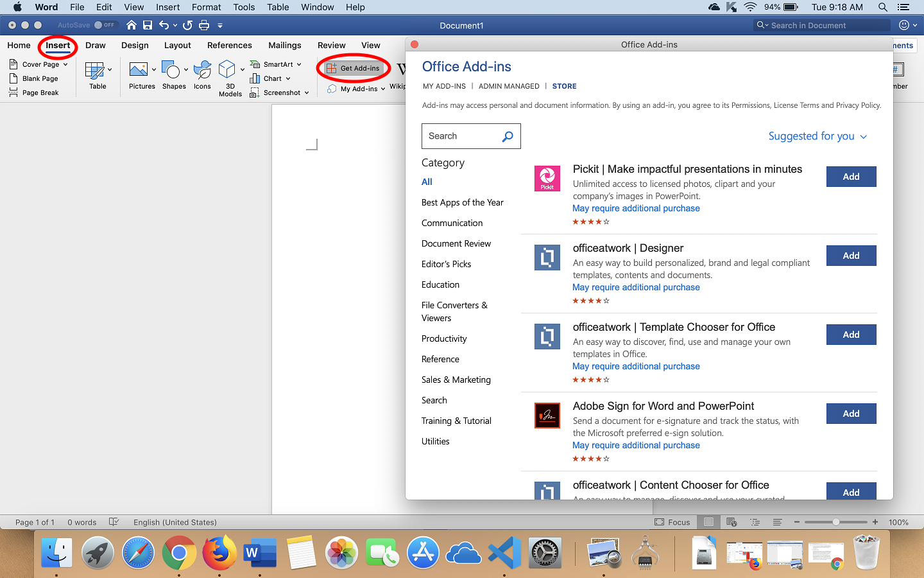
Task: Select the Productivity category
Action: click(x=444, y=338)
